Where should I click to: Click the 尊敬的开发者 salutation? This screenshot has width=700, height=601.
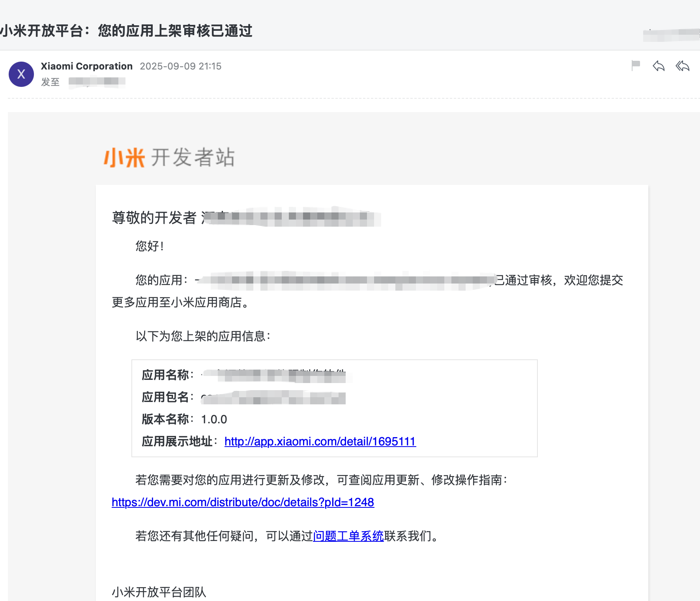pos(154,218)
